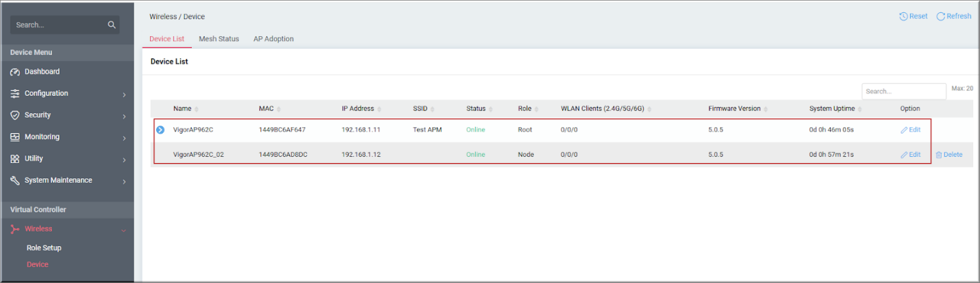Image resolution: width=980 pixels, height=283 pixels.
Task: Click the Monitoring panel icon
Action: click(15, 137)
